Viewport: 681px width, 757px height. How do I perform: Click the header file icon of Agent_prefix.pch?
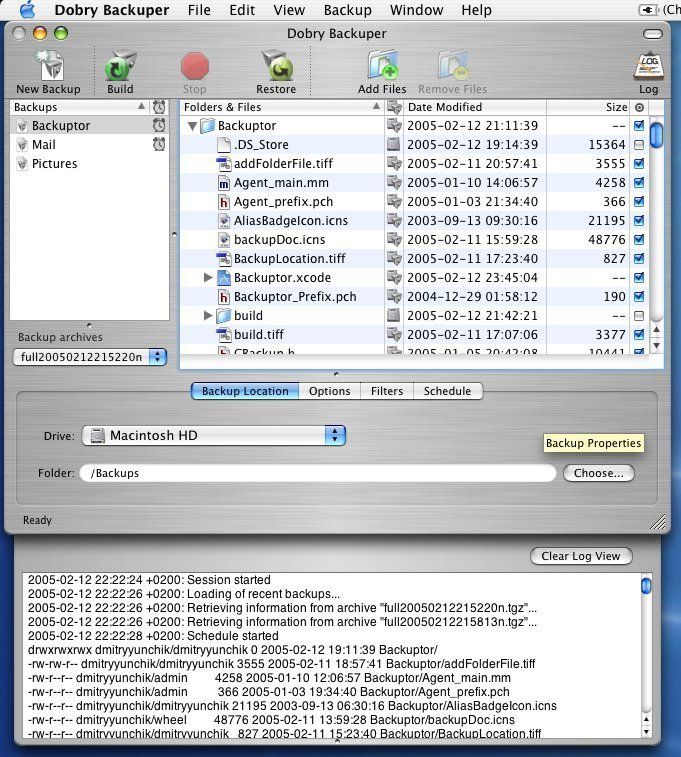click(x=223, y=202)
